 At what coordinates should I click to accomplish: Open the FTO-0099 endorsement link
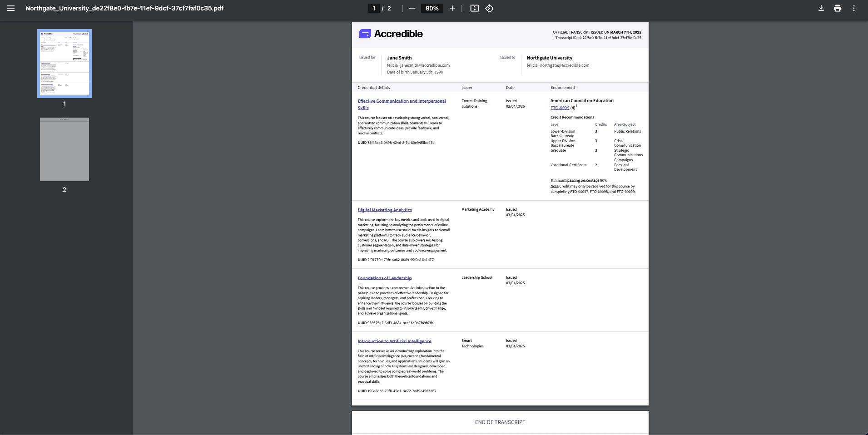click(x=559, y=108)
